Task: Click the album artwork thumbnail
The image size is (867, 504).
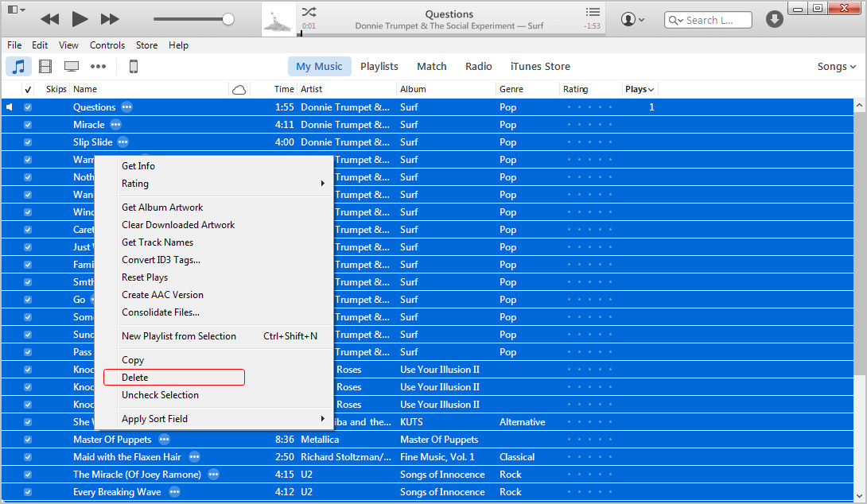Action: (278, 19)
